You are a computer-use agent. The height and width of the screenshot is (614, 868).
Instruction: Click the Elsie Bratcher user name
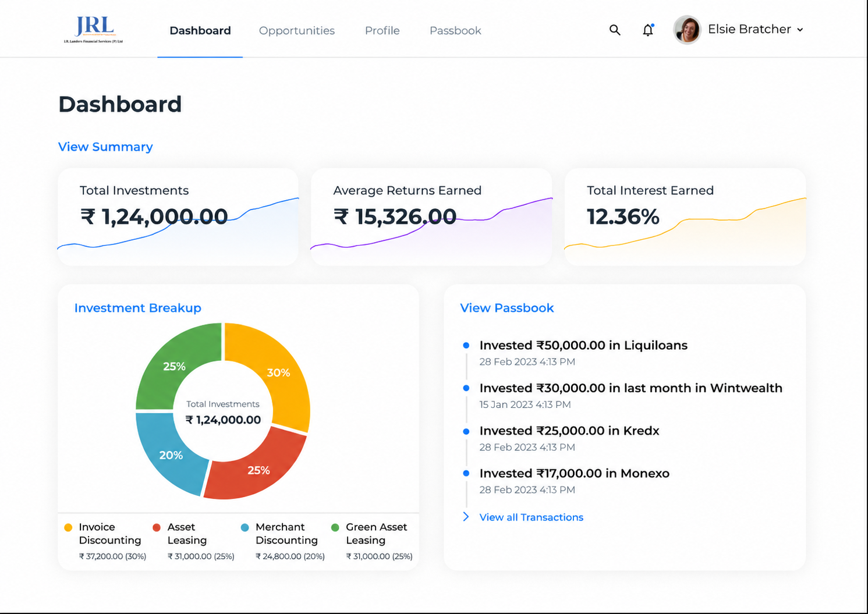click(x=749, y=29)
